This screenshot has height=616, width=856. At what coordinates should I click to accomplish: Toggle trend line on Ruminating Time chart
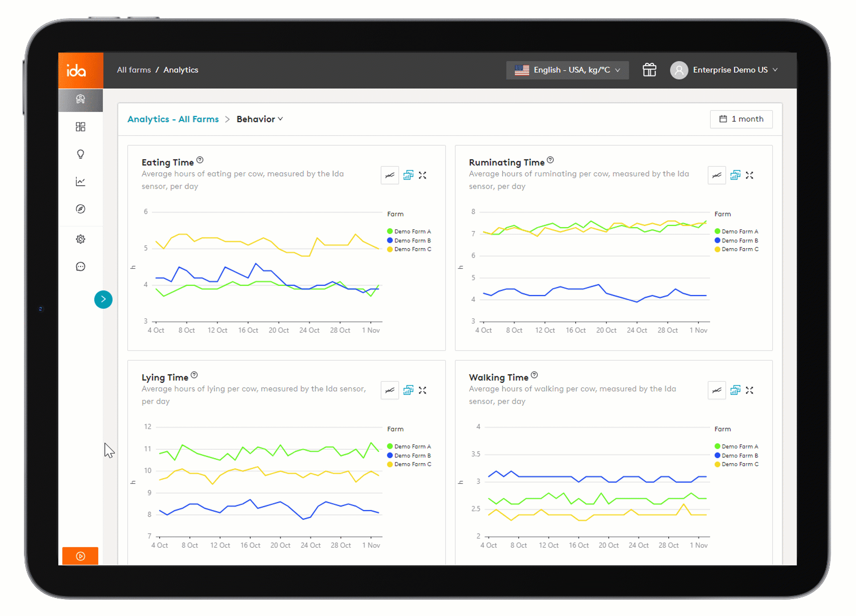click(716, 175)
